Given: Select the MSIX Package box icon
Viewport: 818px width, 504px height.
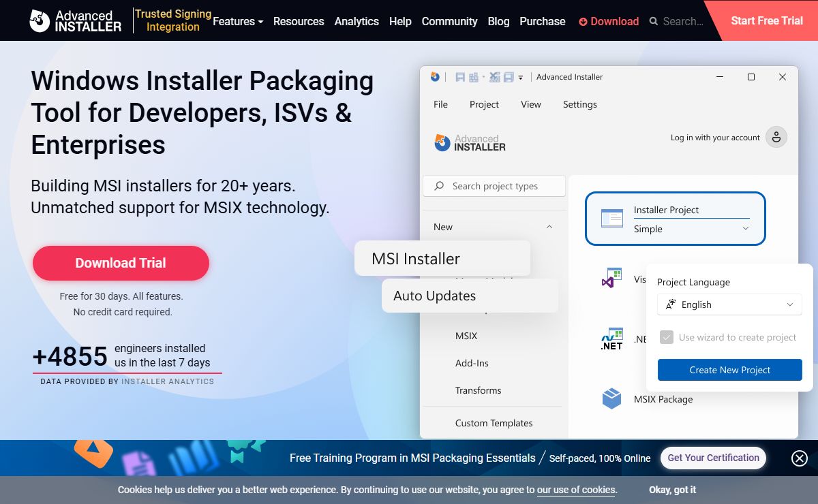Looking at the screenshot, I should click(x=611, y=398).
